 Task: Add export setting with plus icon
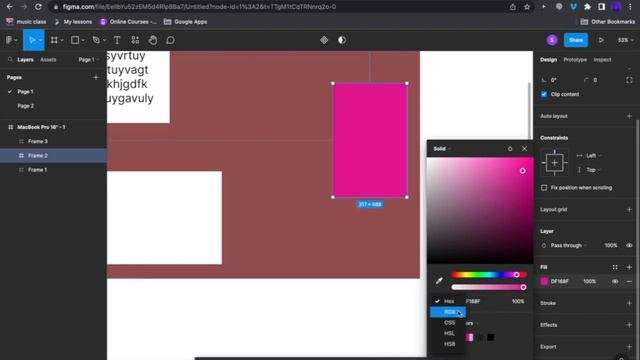click(x=629, y=347)
